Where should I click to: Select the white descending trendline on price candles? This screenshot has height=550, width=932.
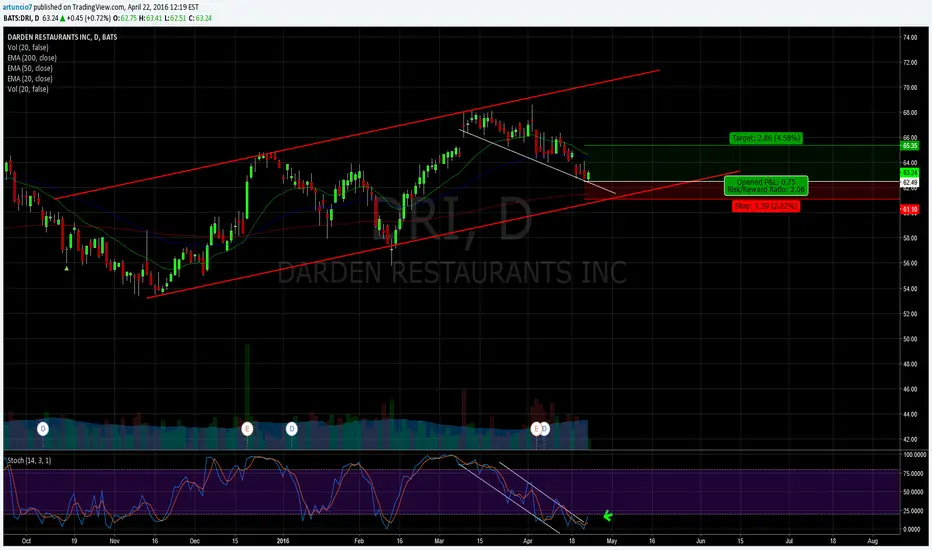click(x=538, y=161)
